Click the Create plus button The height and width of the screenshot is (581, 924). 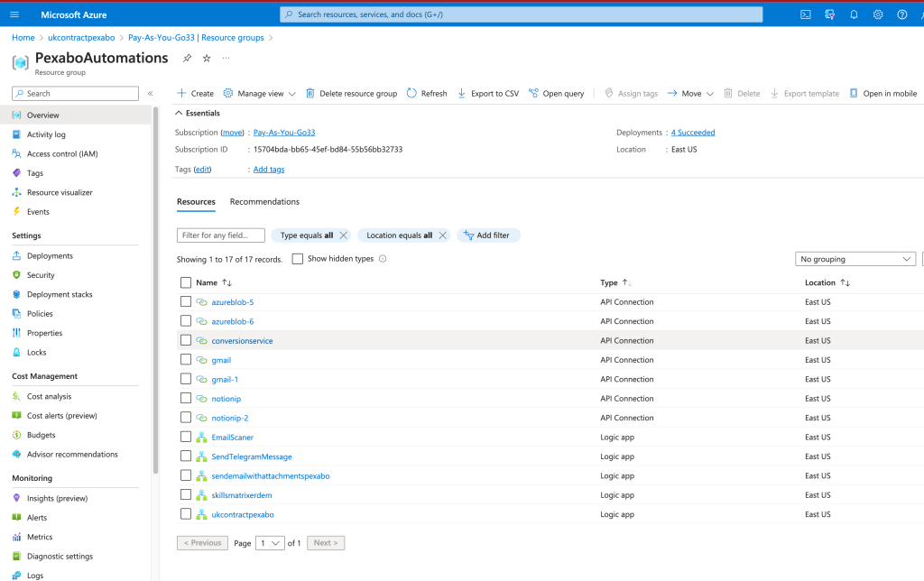click(195, 93)
